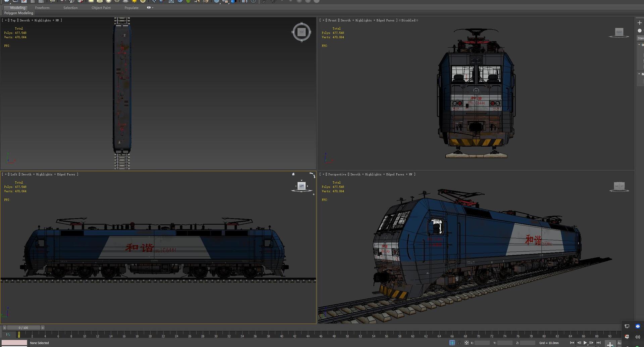Click Go to Start playback button
The image size is (644, 347).
pos(572,343)
